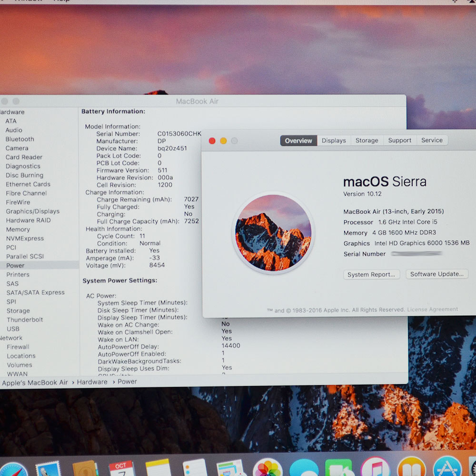Open the Photos app in the Dock
This screenshot has width=476, height=476.
point(268,468)
